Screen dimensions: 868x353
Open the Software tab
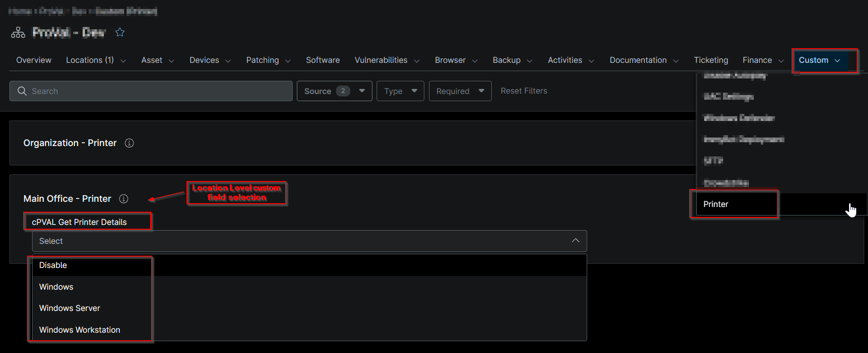click(323, 60)
